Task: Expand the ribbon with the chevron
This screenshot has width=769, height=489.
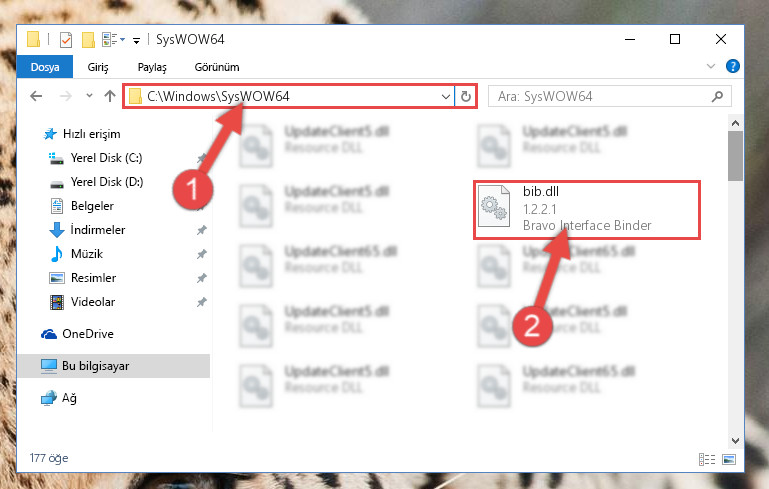Action: [x=711, y=66]
